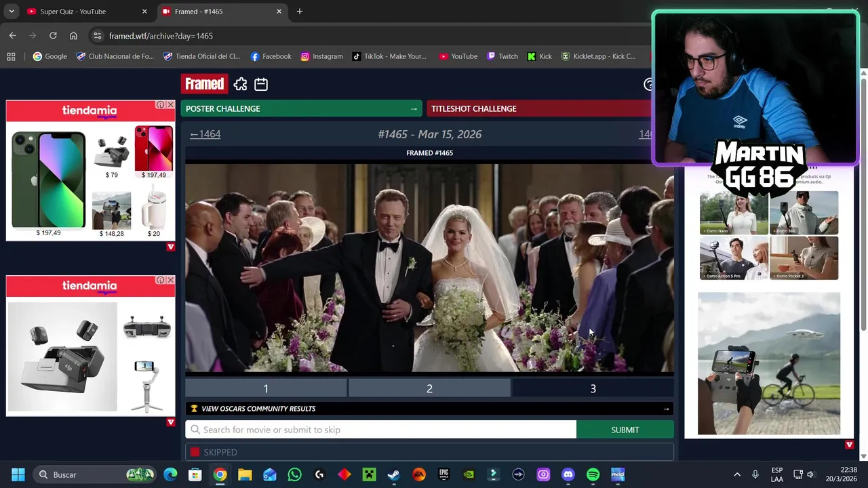868x488 pixels.
Task: Close the Super Quiz YouTube tab
Action: (x=144, y=12)
